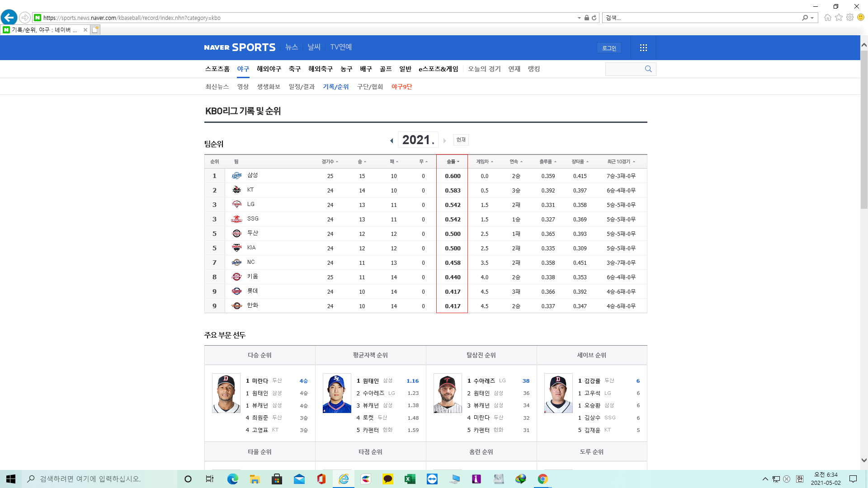
Task: Open Excel from taskbar
Action: 410,479
